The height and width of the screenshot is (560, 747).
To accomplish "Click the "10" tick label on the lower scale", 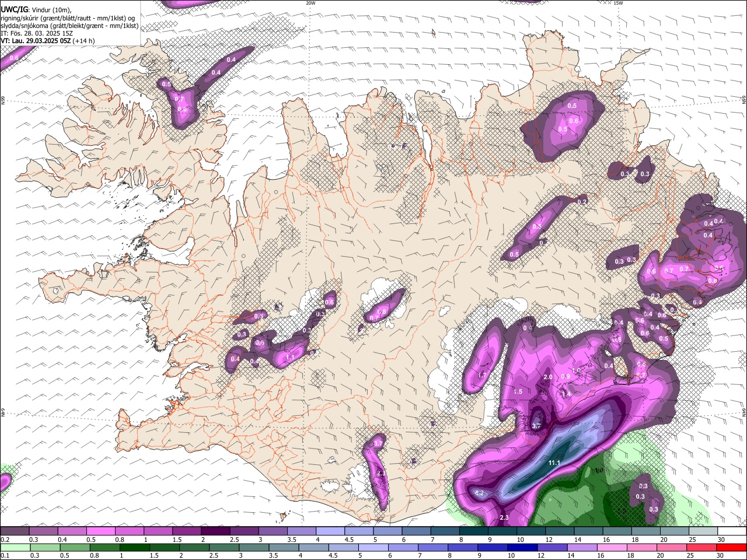I will point(511,555).
